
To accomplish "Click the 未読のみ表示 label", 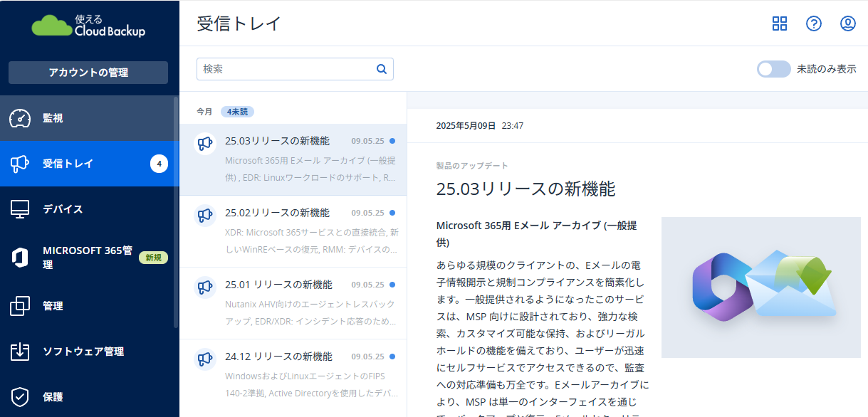I will (827, 69).
